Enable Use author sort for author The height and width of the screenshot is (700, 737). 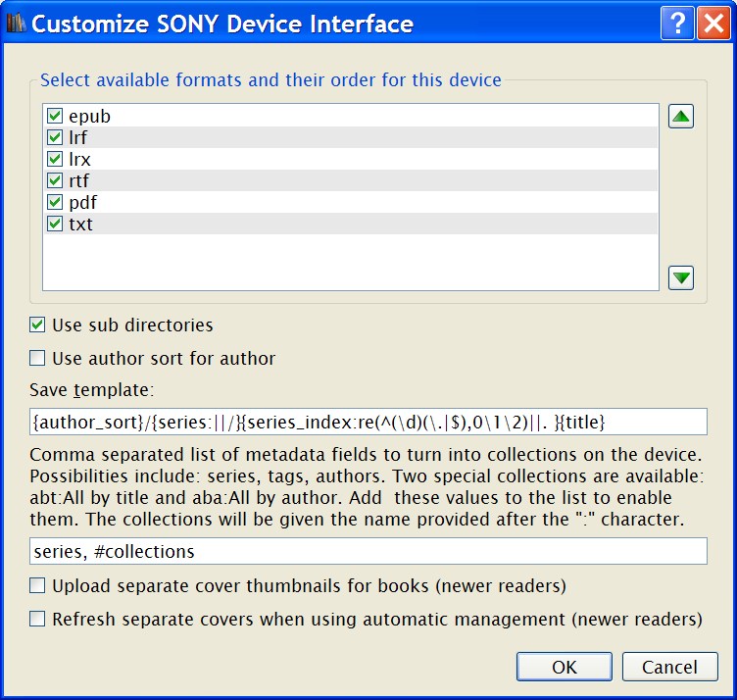(38, 358)
